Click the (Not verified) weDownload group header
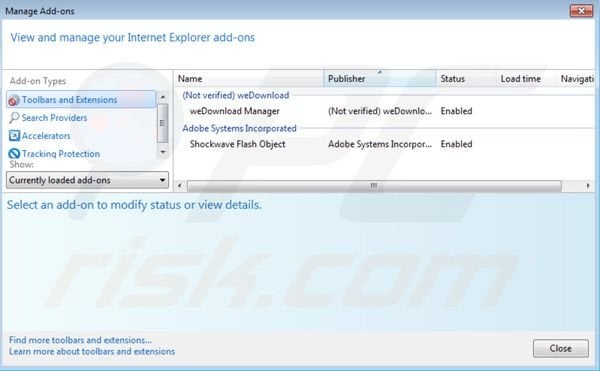The height and width of the screenshot is (371, 600). click(236, 95)
